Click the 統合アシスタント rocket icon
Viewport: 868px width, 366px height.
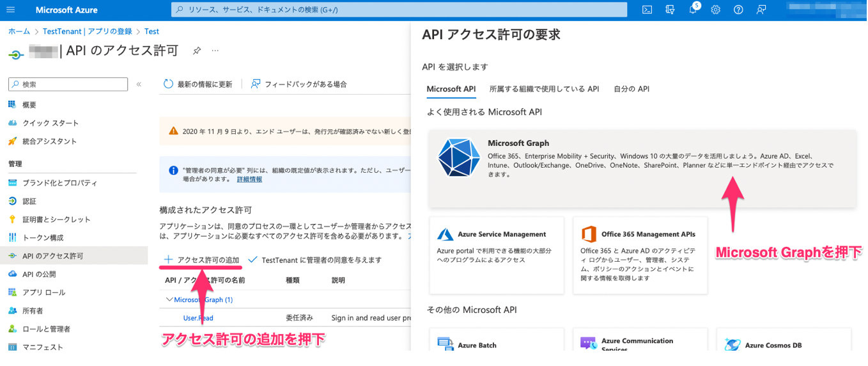pos(12,141)
